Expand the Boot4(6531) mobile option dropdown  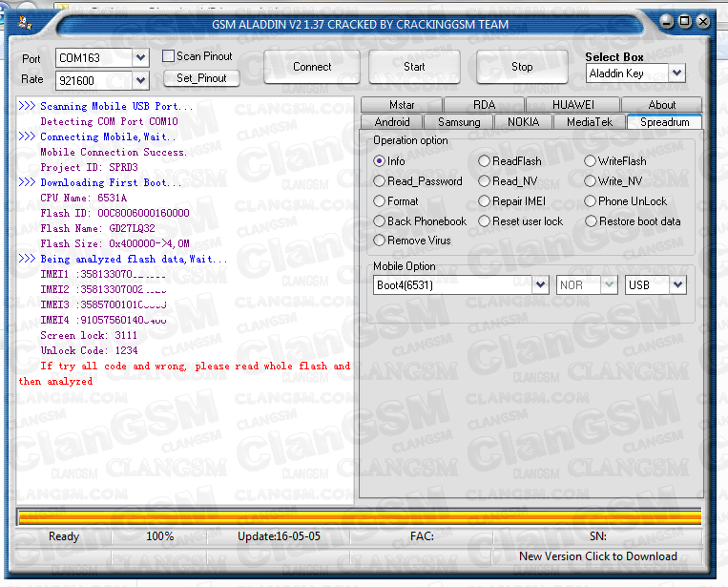tap(540, 284)
